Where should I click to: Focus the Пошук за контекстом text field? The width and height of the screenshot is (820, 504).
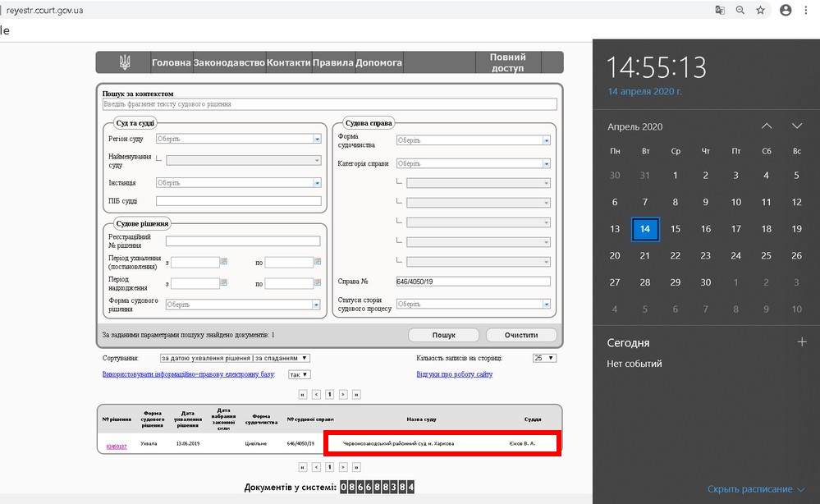pyautogui.click(x=329, y=104)
